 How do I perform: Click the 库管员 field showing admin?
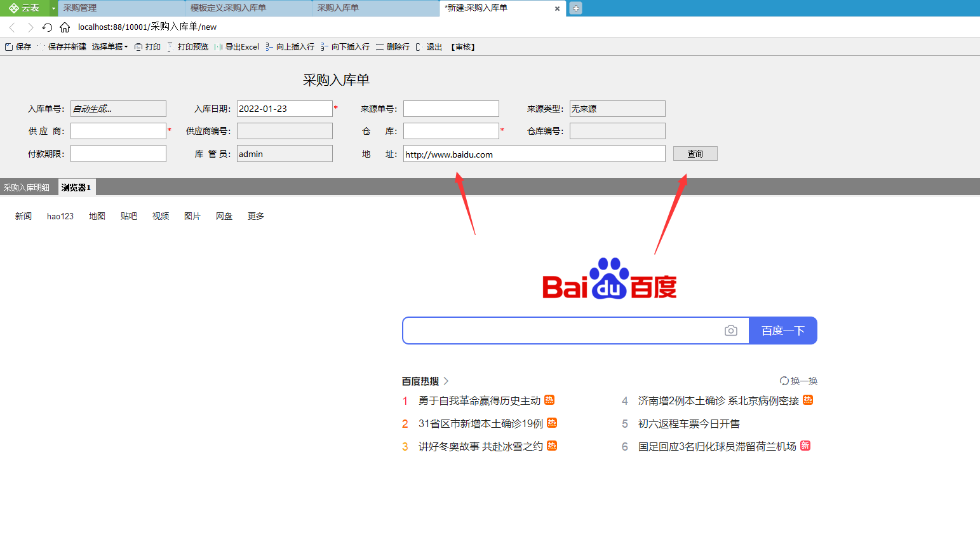pyautogui.click(x=285, y=154)
